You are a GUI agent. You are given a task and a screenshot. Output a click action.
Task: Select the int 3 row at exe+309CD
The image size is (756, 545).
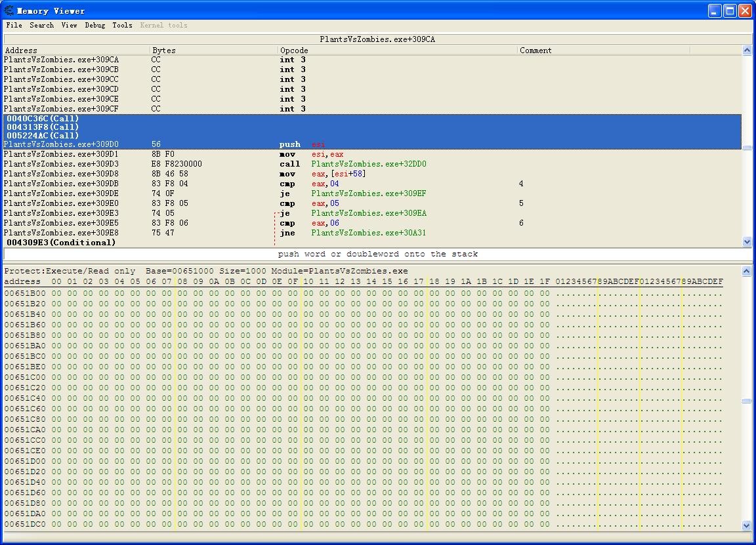(372, 89)
